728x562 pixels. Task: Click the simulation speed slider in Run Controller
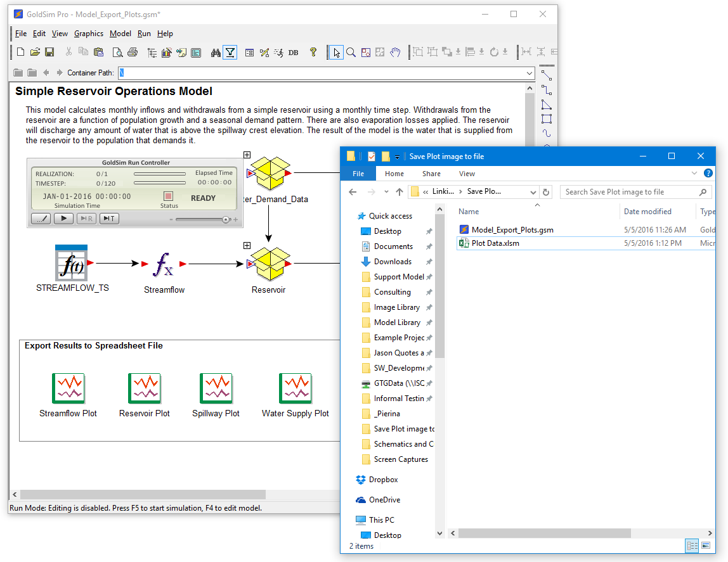(226, 219)
